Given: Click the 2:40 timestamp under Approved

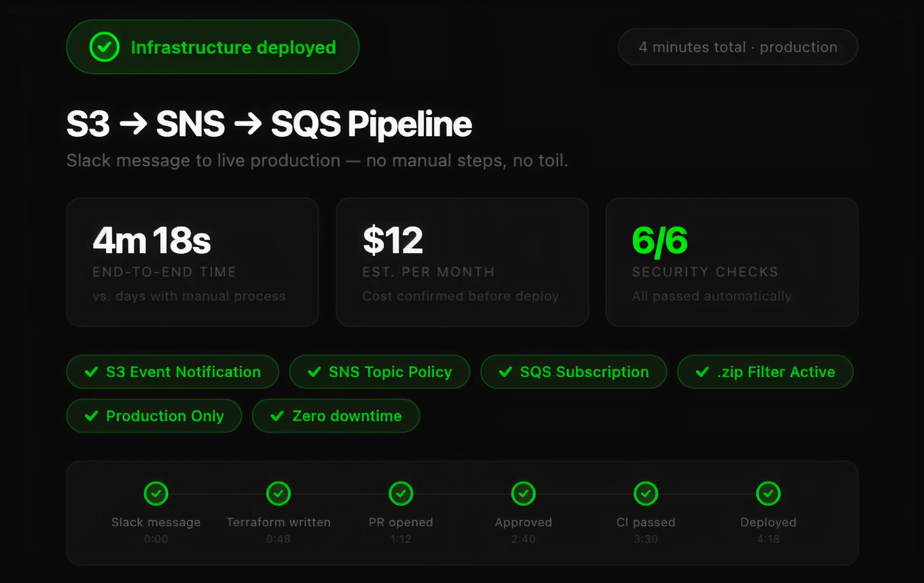Looking at the screenshot, I should (523, 539).
